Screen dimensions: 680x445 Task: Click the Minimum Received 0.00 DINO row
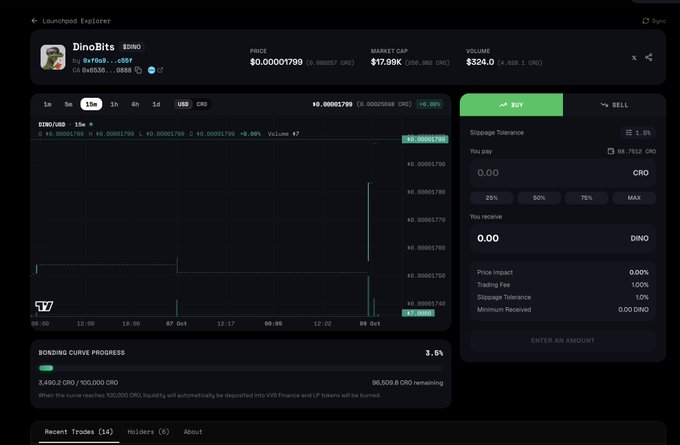point(562,310)
